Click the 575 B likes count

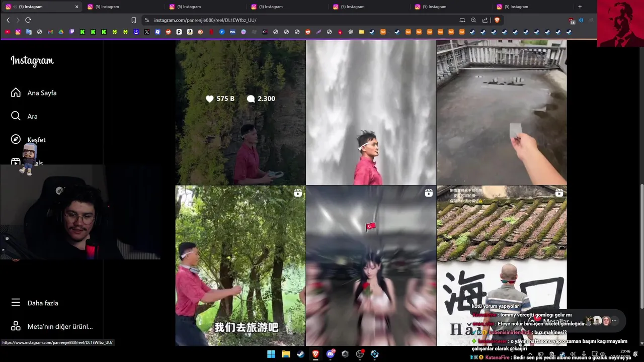coord(220,99)
